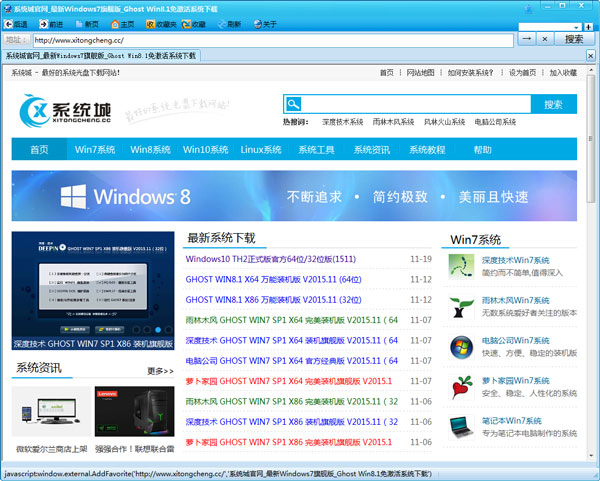Click the 微软爱尔兰商店上架 news thumbnail

tap(52, 411)
